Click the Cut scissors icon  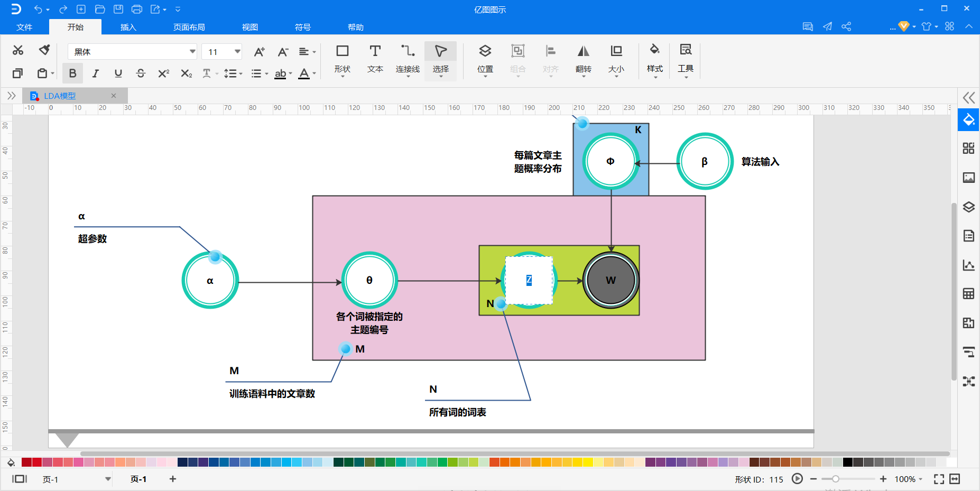tap(18, 50)
